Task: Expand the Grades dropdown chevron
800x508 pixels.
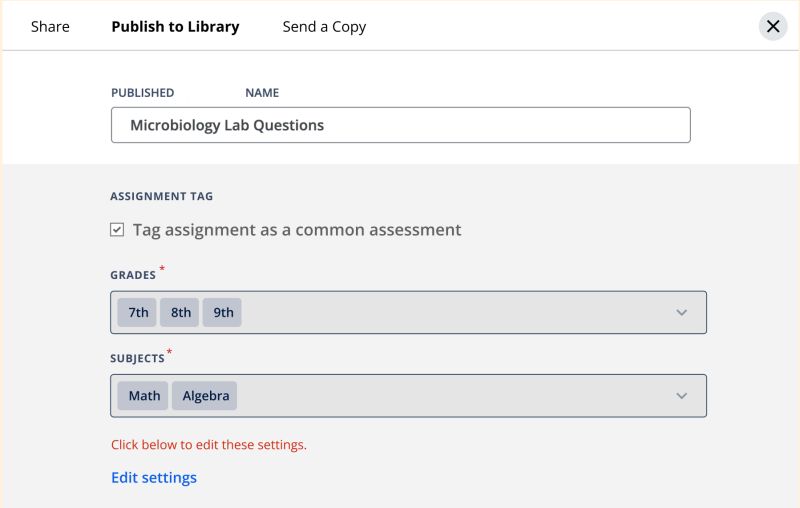Action: pyautogui.click(x=682, y=312)
